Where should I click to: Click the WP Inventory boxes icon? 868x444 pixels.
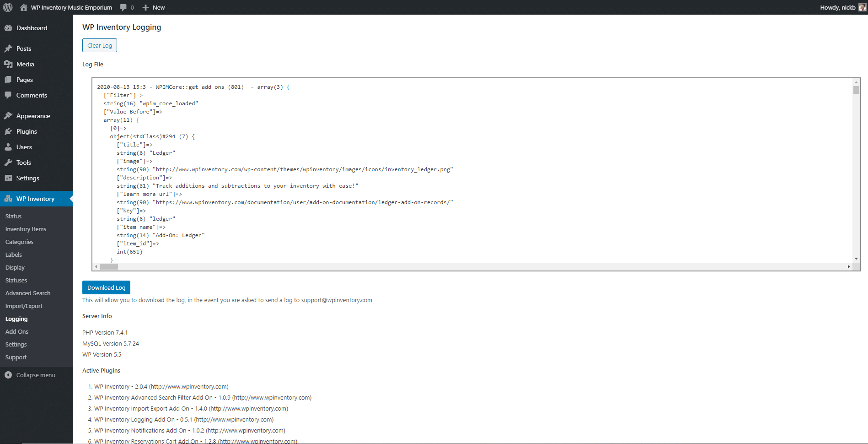(8, 199)
